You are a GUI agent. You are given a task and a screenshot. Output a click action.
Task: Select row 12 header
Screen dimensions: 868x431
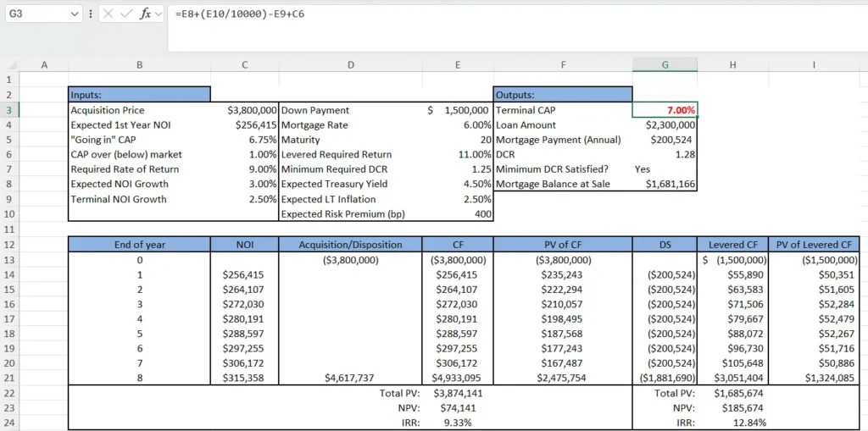pyautogui.click(x=9, y=245)
